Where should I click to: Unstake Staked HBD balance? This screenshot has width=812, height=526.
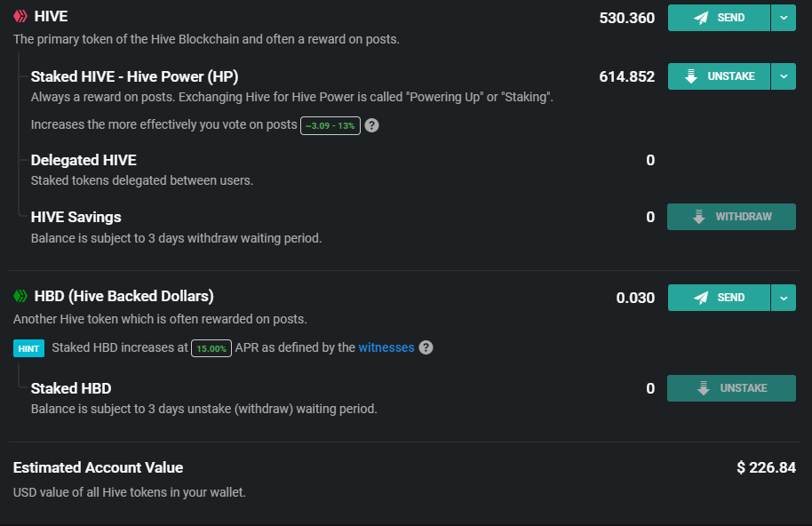(731, 388)
